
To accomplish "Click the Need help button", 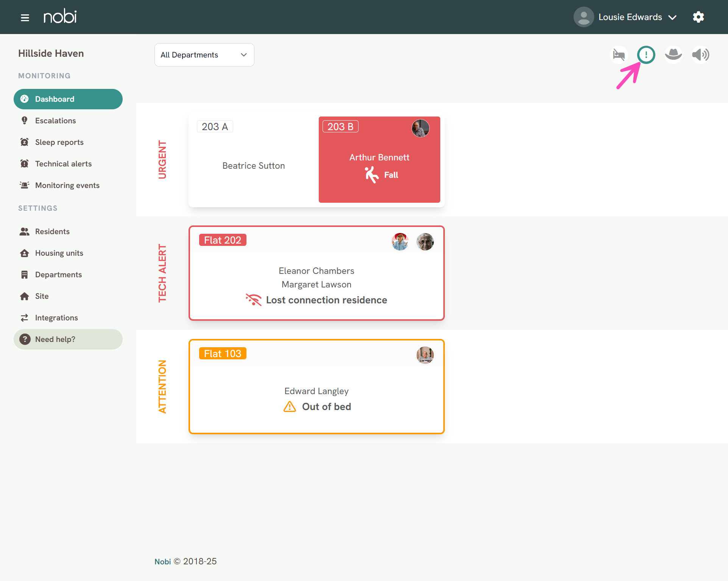I will [x=55, y=339].
